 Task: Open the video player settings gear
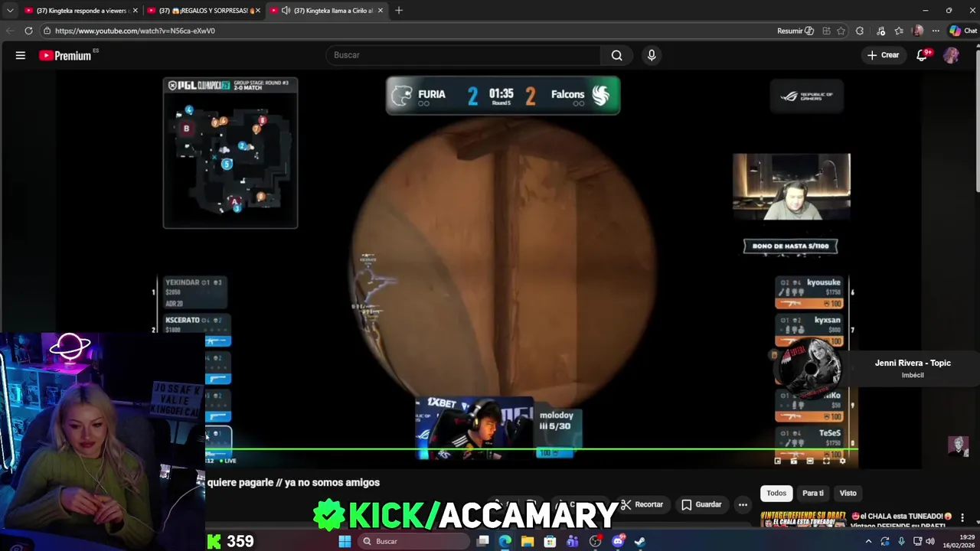click(843, 461)
